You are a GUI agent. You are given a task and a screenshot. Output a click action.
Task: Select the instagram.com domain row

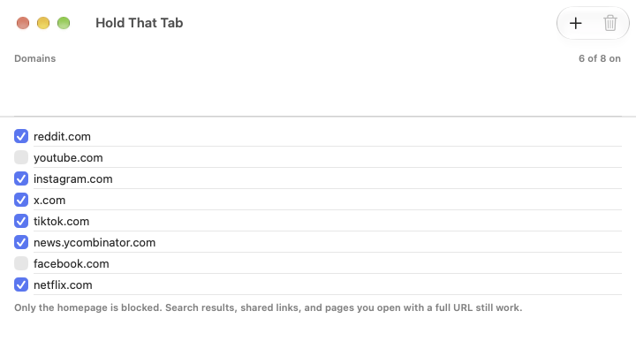(318, 178)
